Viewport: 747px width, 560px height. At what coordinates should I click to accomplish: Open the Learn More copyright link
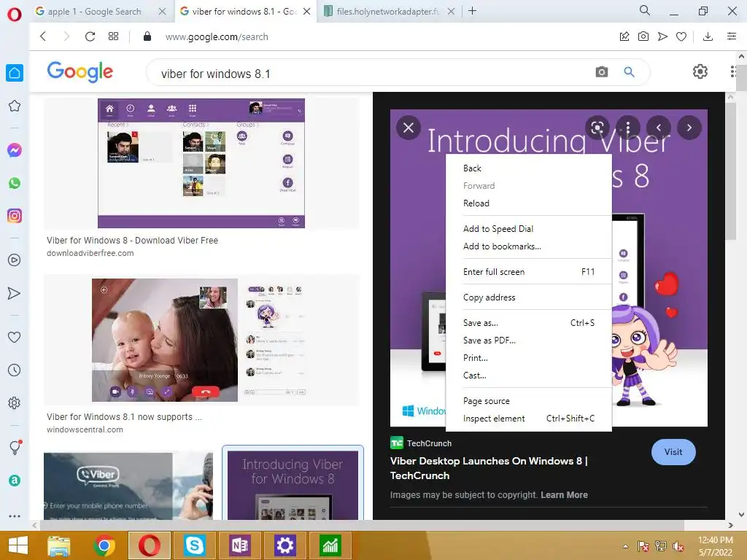click(564, 495)
